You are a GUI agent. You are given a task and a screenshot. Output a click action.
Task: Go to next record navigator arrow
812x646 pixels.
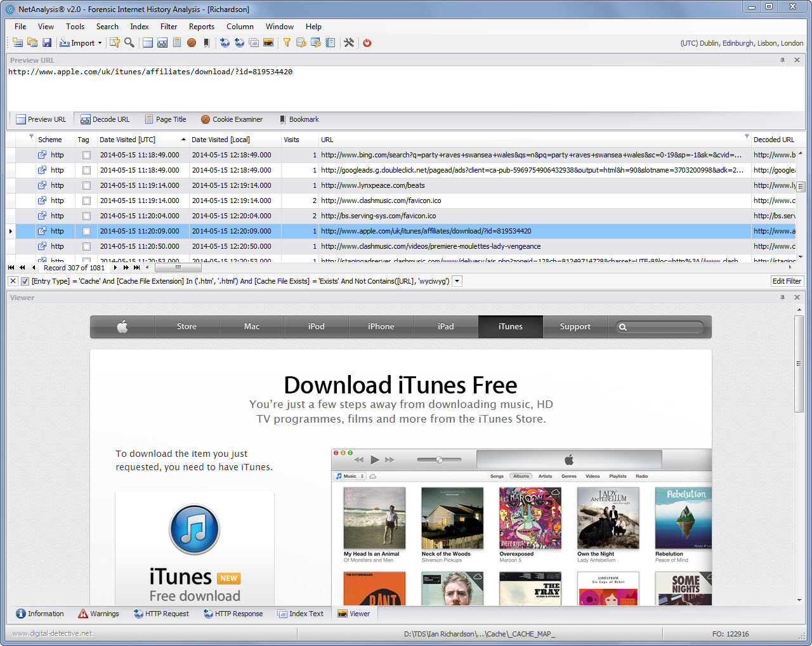pyautogui.click(x=115, y=268)
